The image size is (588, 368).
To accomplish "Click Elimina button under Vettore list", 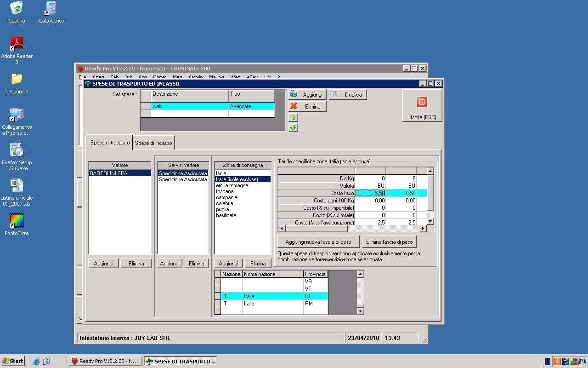I will [x=136, y=264].
